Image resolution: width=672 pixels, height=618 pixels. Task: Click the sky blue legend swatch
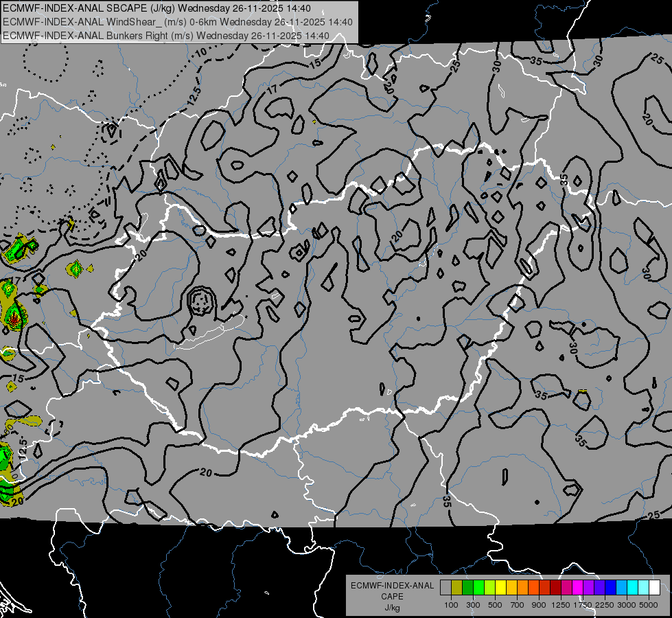(622, 587)
